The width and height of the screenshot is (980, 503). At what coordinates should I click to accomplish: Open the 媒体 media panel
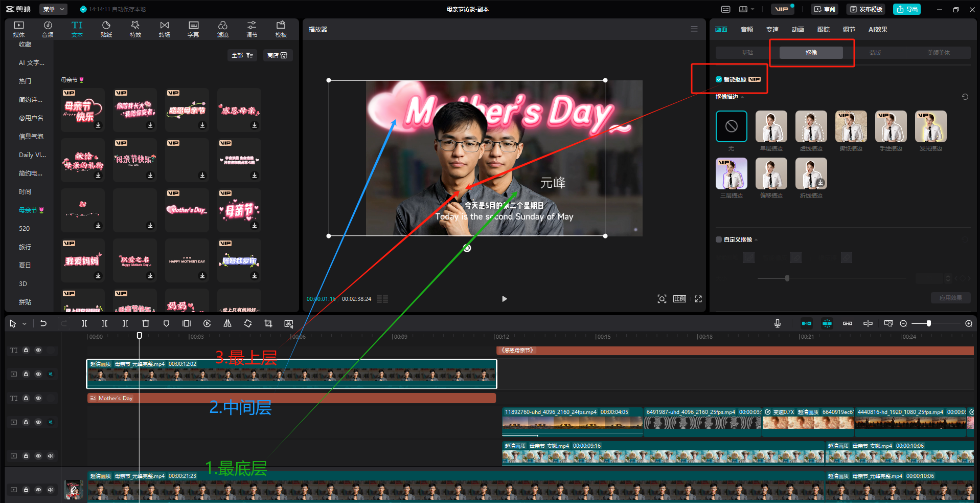(x=19, y=29)
